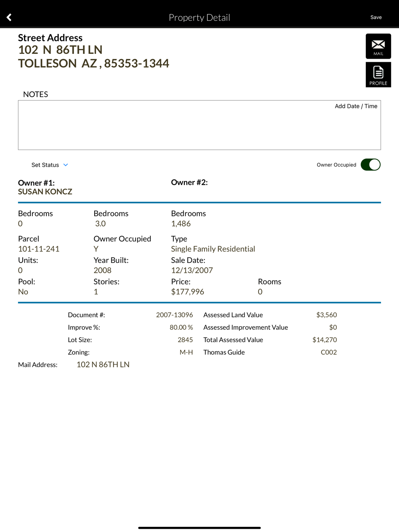Image resolution: width=399 pixels, height=532 pixels.
Task: Click the Owner #2 label
Action: click(x=189, y=182)
